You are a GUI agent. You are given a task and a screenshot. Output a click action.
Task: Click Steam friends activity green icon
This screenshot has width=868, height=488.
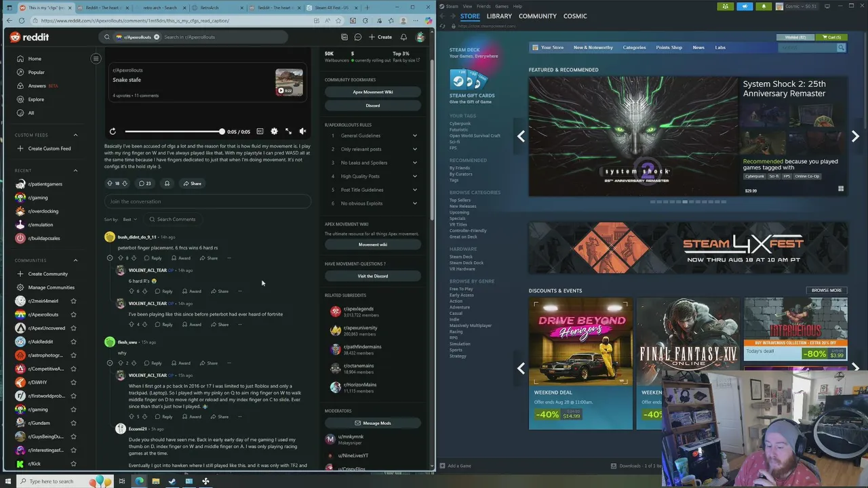pyautogui.click(x=726, y=6)
